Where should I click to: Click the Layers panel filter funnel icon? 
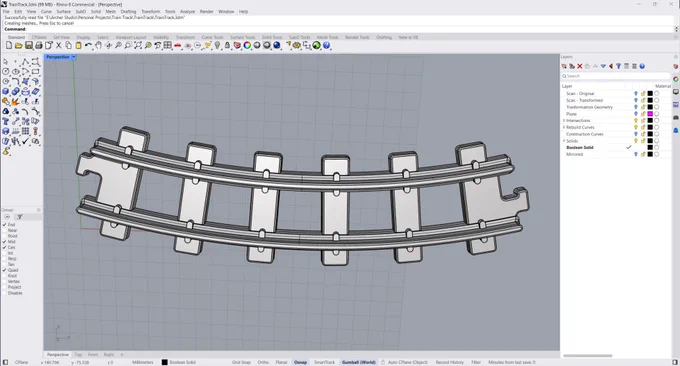click(619, 66)
